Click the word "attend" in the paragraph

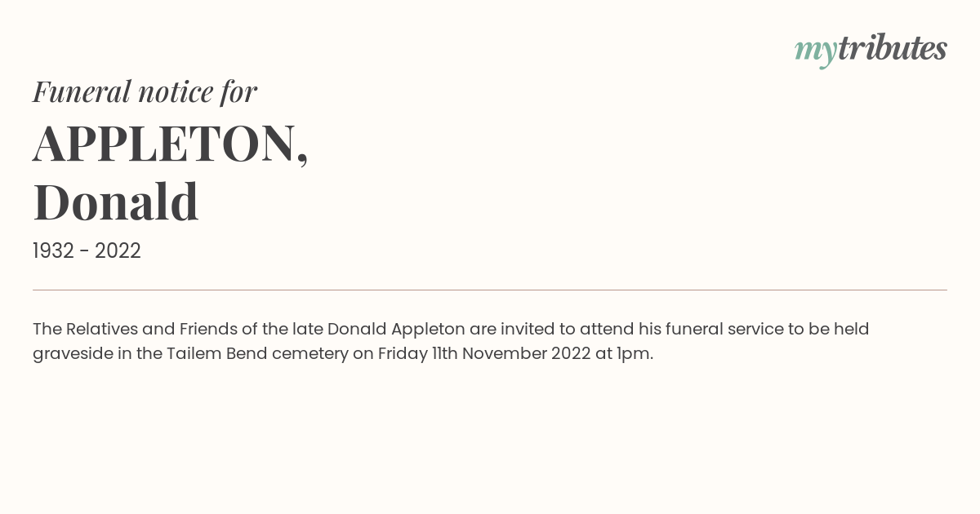(x=607, y=329)
